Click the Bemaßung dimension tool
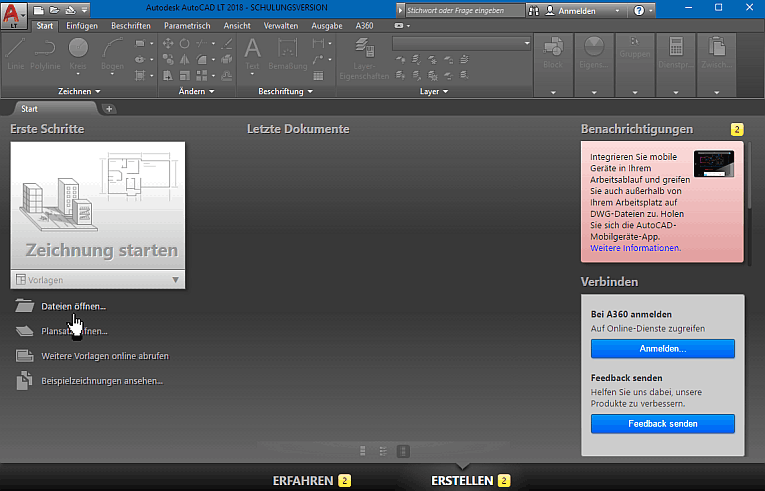Screen dimensions: 765x491 287,54
